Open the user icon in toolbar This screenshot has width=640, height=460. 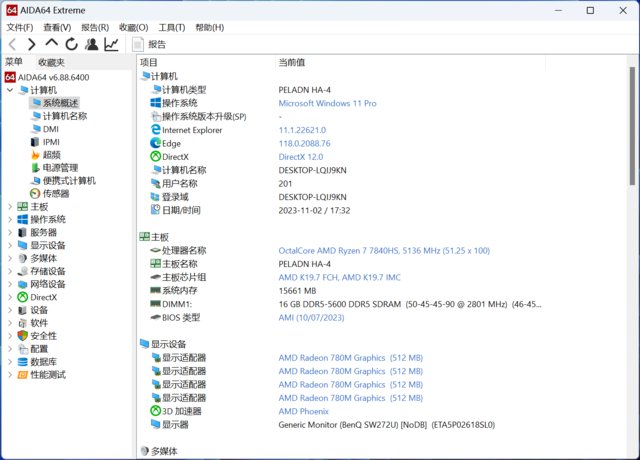pos(92,44)
